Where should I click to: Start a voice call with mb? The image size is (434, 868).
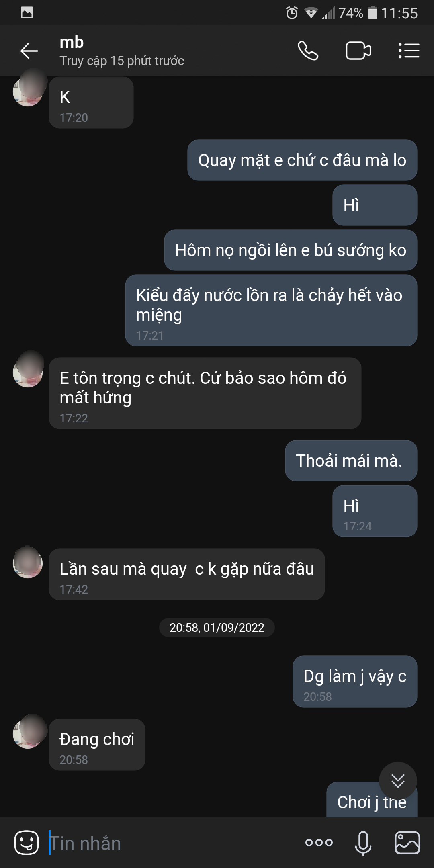(x=308, y=51)
